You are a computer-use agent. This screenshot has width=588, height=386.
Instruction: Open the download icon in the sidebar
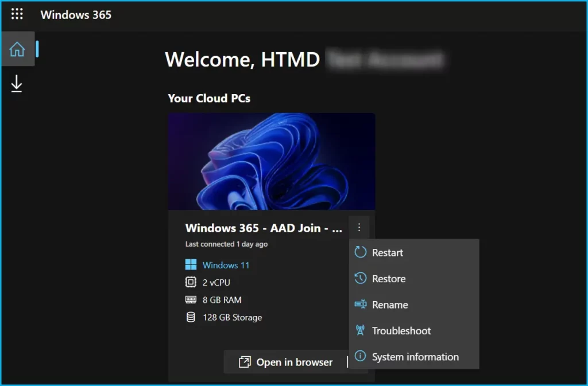(x=17, y=84)
